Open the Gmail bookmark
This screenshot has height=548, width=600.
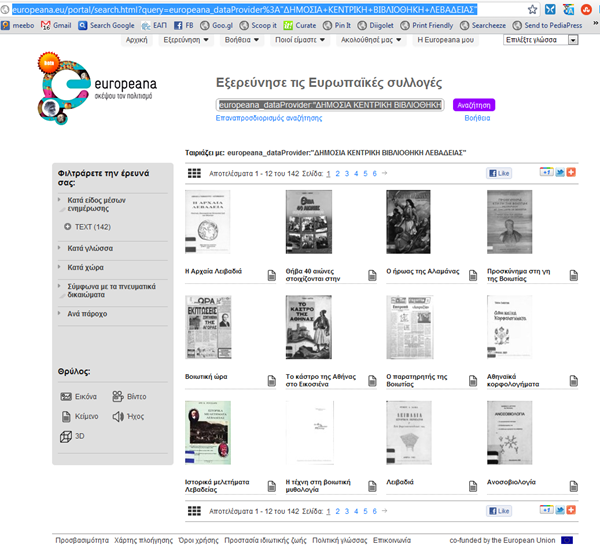(56, 25)
